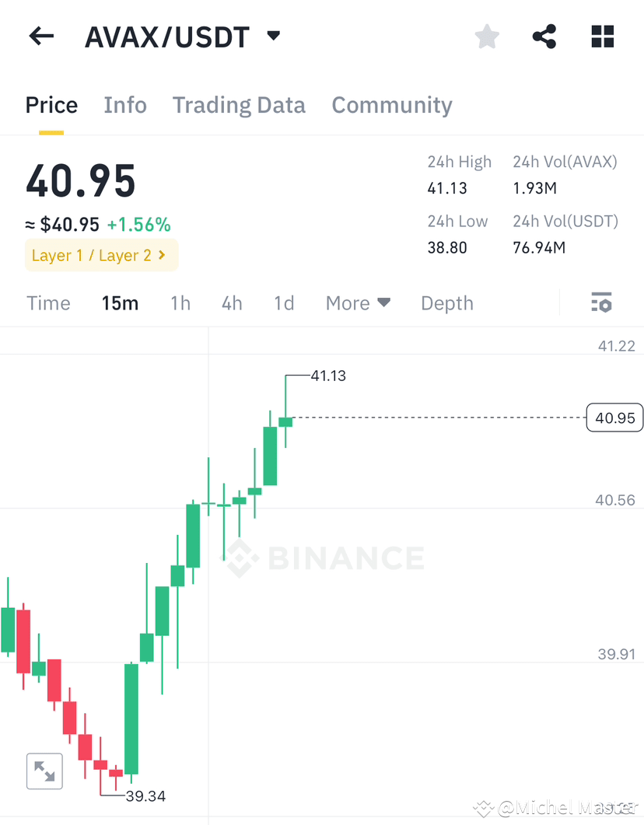Image resolution: width=644 pixels, height=825 pixels.
Task: Open the Community tab
Action: [392, 105]
